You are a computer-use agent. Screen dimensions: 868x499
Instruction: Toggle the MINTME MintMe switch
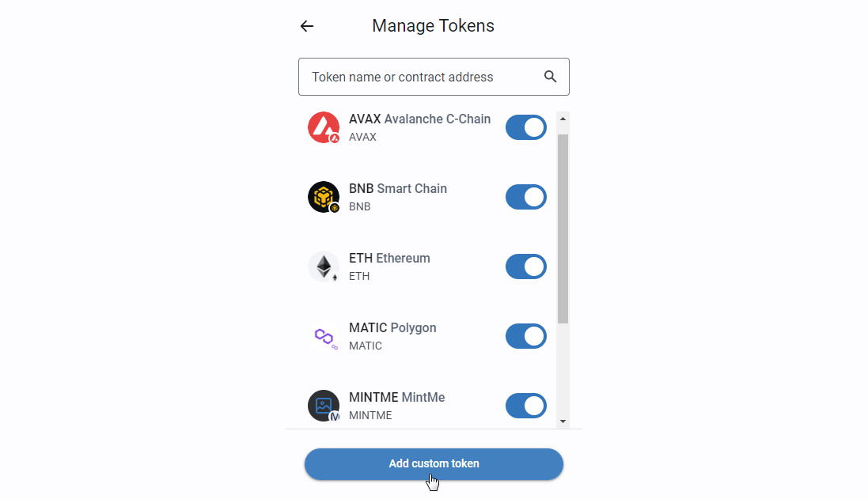526,406
